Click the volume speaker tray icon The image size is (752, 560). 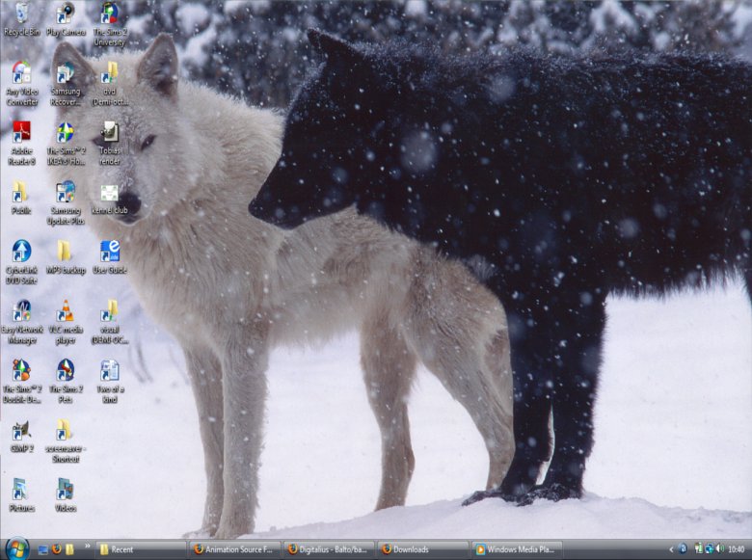point(719,549)
